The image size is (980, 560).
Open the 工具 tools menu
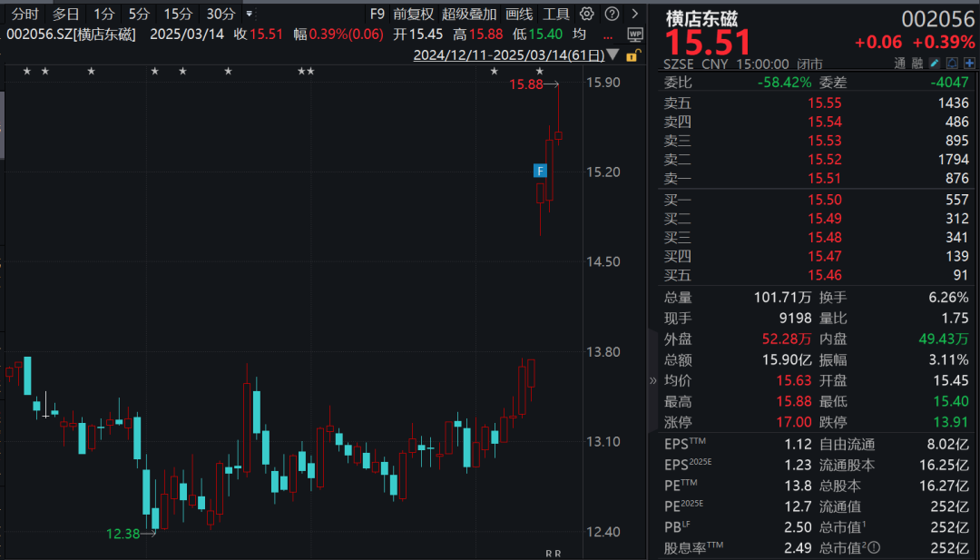point(555,14)
